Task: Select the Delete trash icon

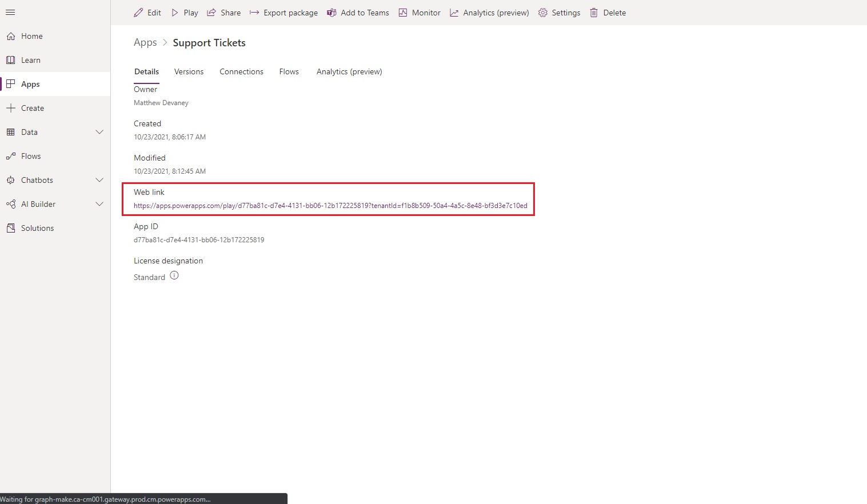Action: pyautogui.click(x=593, y=12)
